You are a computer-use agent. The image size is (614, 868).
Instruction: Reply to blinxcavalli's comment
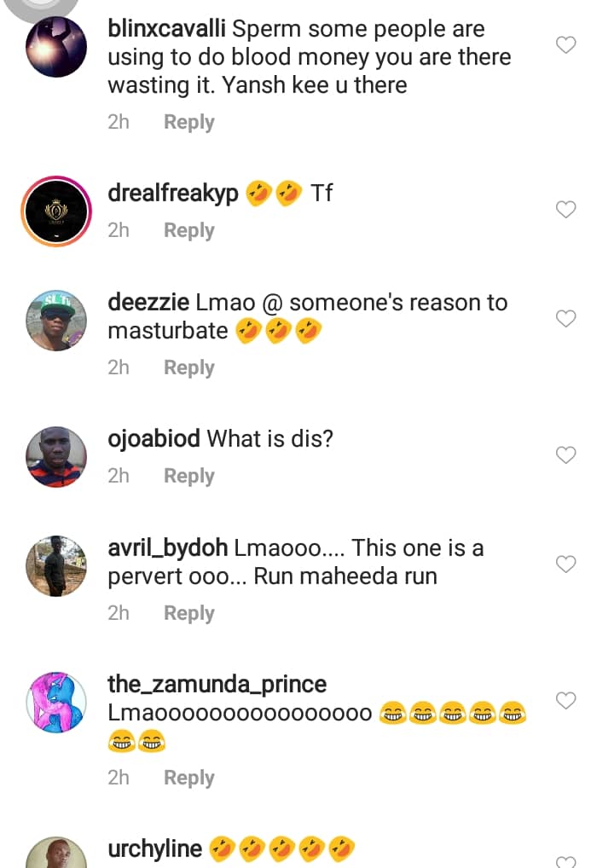[x=188, y=122]
